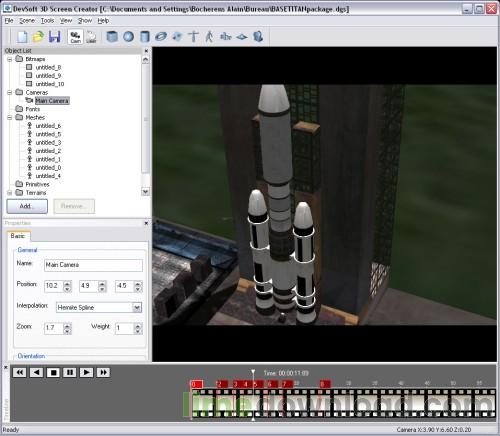Screen dimensions: 500x436
Task: Click the particle effect toolbar icon
Action: tap(177, 36)
